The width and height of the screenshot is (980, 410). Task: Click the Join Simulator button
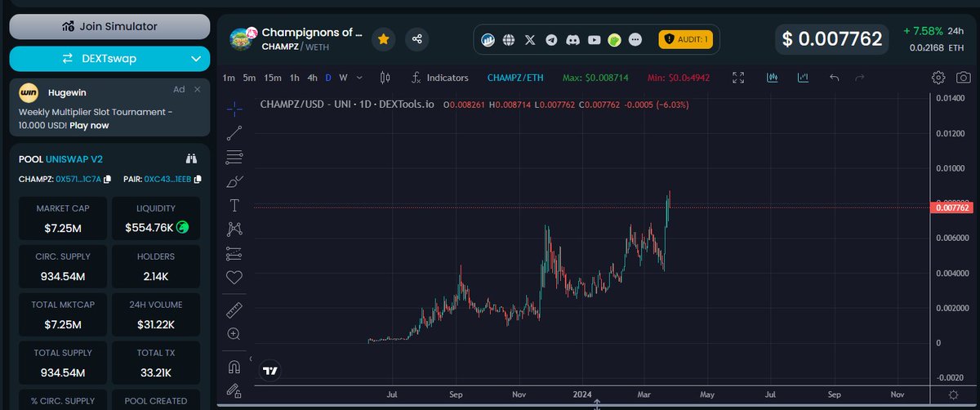coord(109,26)
